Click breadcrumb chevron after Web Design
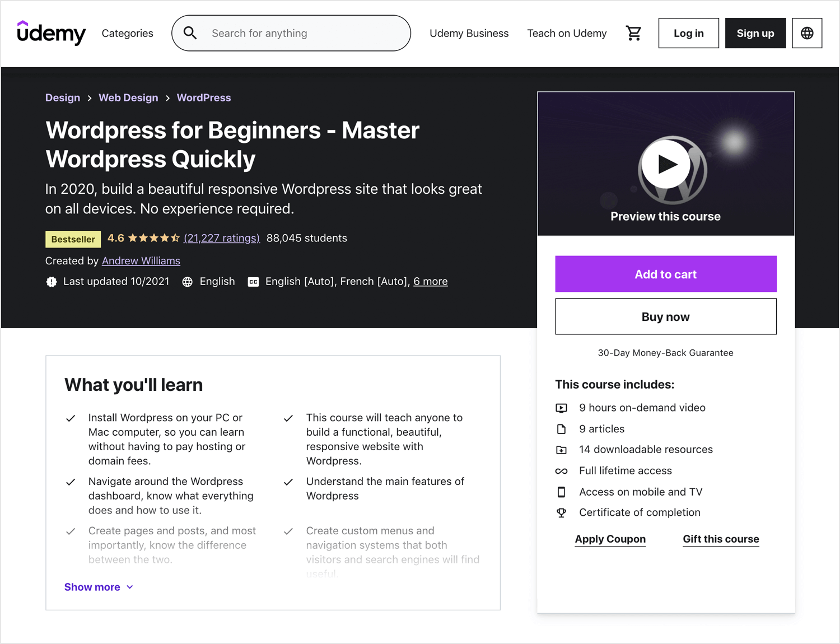This screenshot has height=644, width=840. click(167, 98)
